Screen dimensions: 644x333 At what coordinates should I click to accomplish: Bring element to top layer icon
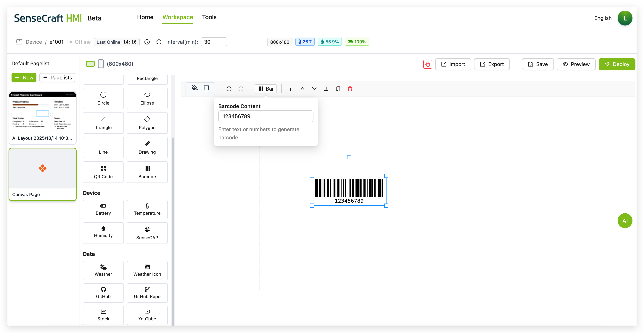click(291, 89)
